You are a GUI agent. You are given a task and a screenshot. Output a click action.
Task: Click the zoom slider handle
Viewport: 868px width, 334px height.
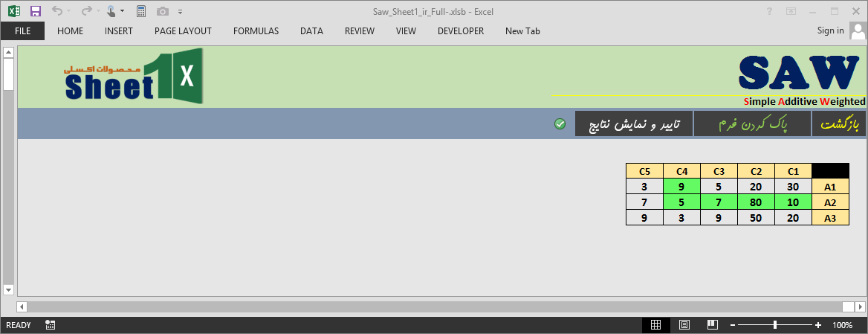pos(775,325)
